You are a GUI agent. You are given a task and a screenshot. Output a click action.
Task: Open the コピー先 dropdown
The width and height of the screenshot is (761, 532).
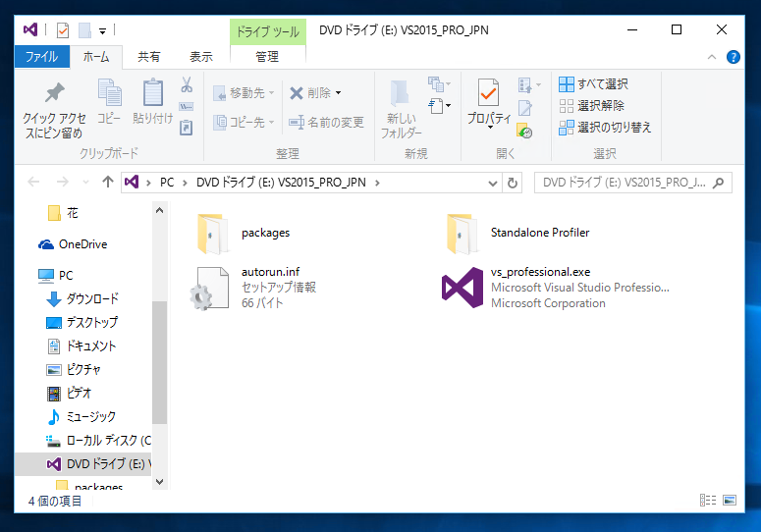coord(245,122)
